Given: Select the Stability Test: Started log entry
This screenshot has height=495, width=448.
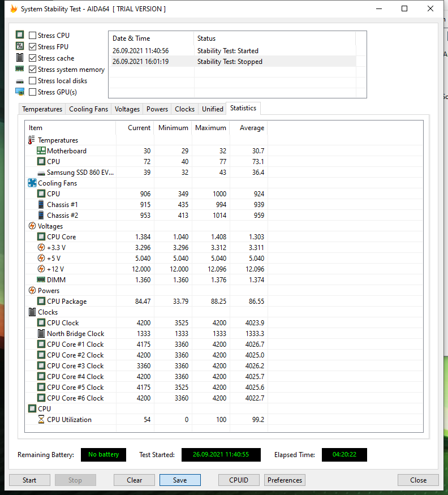Looking at the screenshot, I should tap(232, 50).
